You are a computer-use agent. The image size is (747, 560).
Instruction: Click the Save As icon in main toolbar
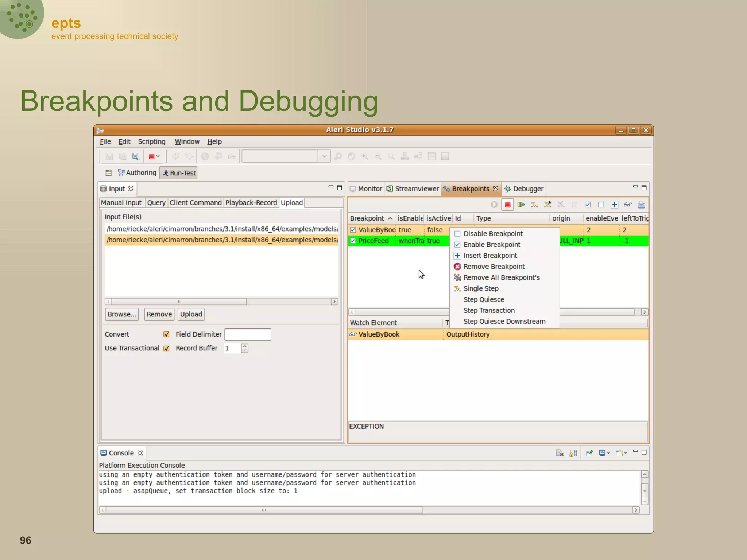click(136, 156)
